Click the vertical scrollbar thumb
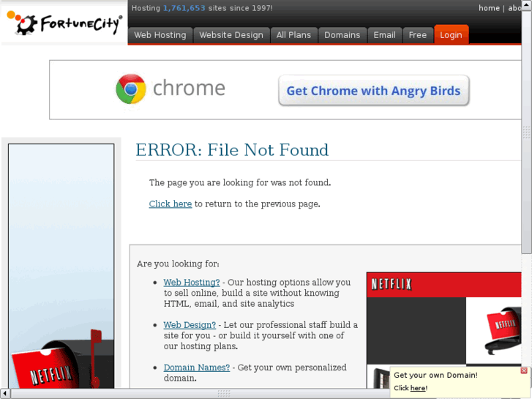 tap(527, 133)
